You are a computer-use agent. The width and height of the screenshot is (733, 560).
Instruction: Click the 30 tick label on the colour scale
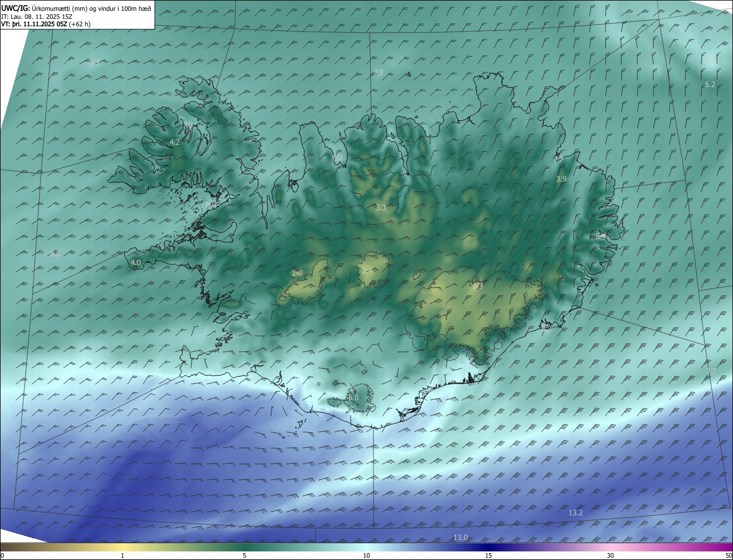[610, 555]
